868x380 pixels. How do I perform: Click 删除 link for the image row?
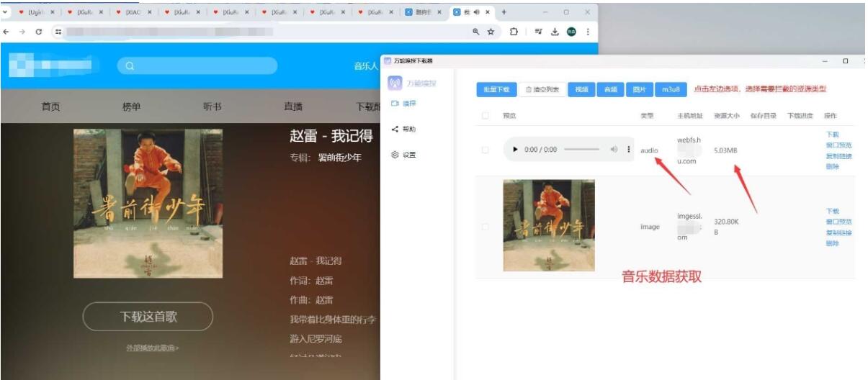(x=832, y=243)
